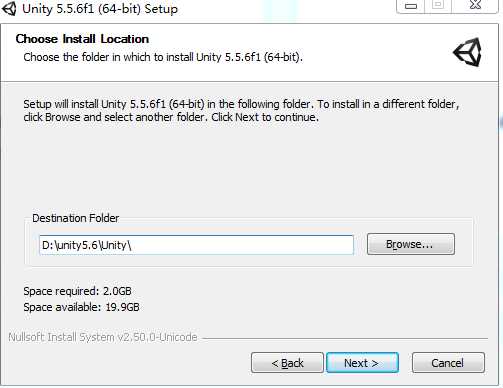Image resolution: width=503 pixels, height=388 pixels.
Task: Click the separator line beside the Nullsoft text
Action: pyautogui.click(x=345, y=338)
